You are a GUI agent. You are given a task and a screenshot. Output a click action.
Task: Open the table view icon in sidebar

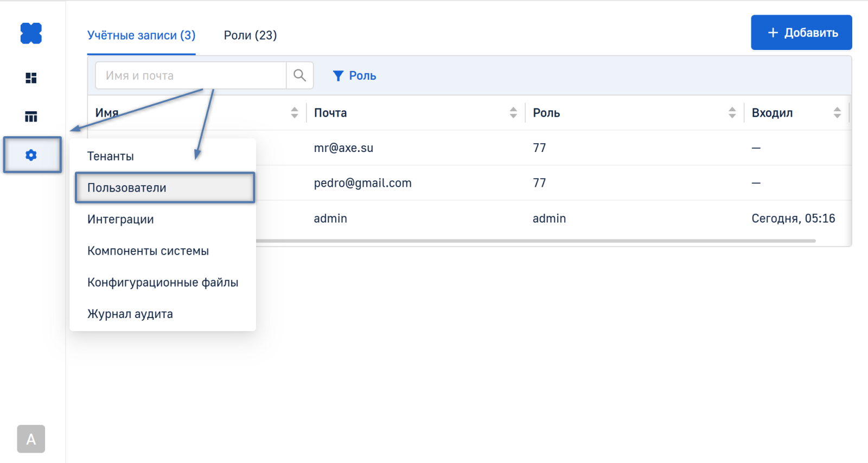(31, 117)
